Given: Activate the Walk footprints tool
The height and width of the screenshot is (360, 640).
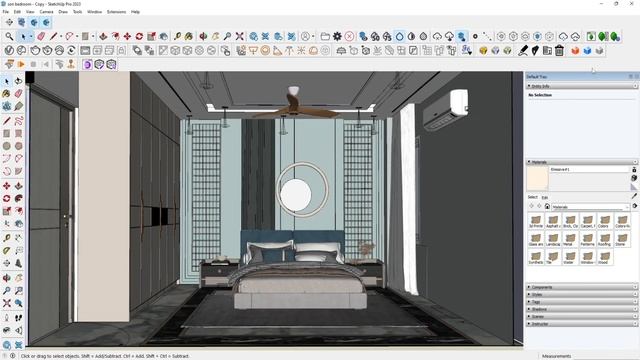Looking at the screenshot, I should click(x=19, y=318).
